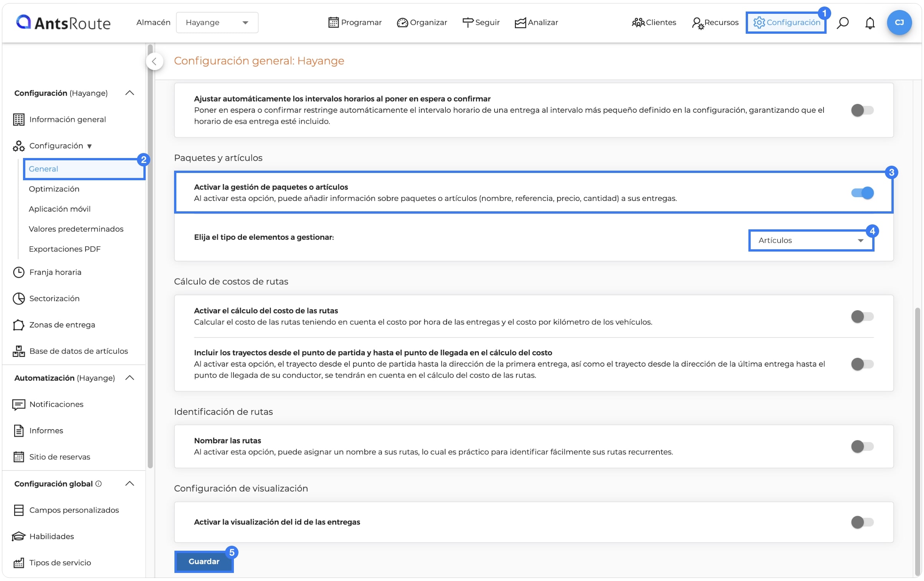
Task: Select Optimización in the sidebar
Action: click(x=54, y=189)
